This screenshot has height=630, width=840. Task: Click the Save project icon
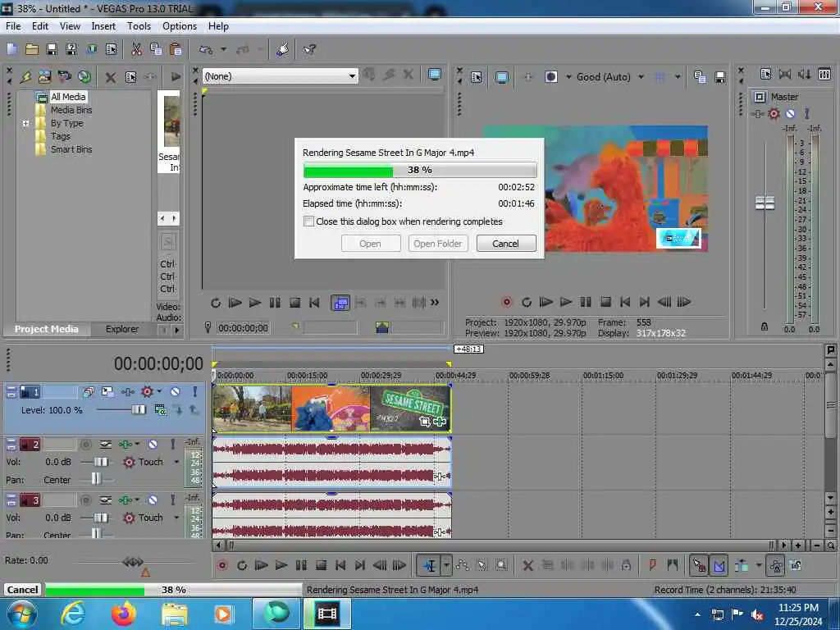(x=52, y=50)
